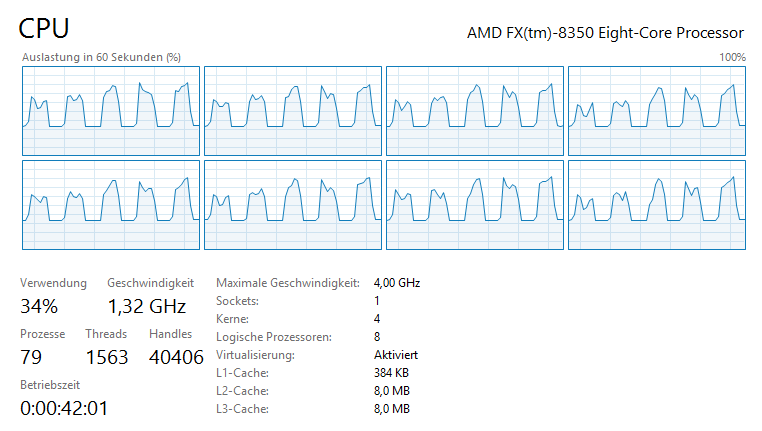Screen dimensions: 762x431
Task: Click the AMD FX-8350 processor name
Action: pos(606,32)
